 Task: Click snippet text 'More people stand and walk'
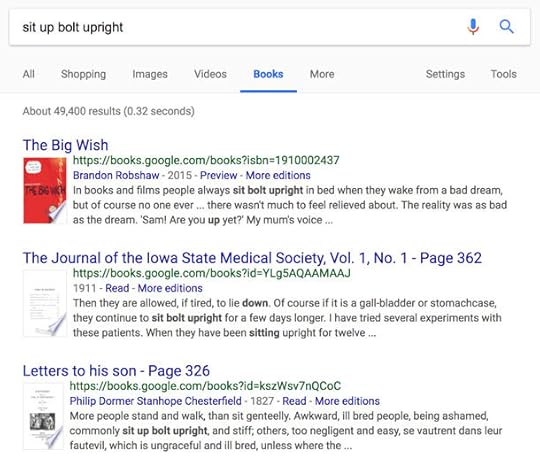point(137,416)
